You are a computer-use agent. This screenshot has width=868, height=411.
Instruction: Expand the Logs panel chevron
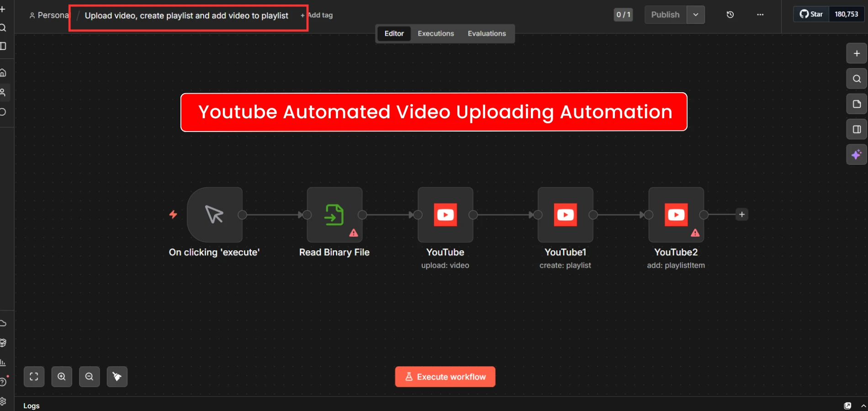[863, 406]
